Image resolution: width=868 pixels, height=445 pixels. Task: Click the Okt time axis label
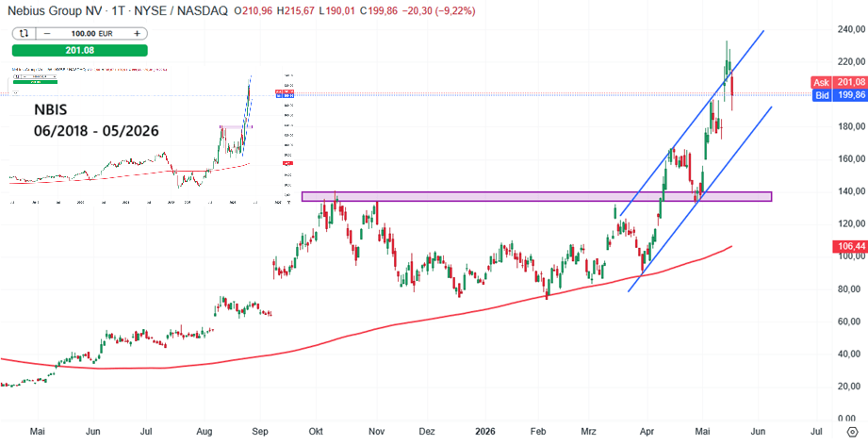coord(316,431)
